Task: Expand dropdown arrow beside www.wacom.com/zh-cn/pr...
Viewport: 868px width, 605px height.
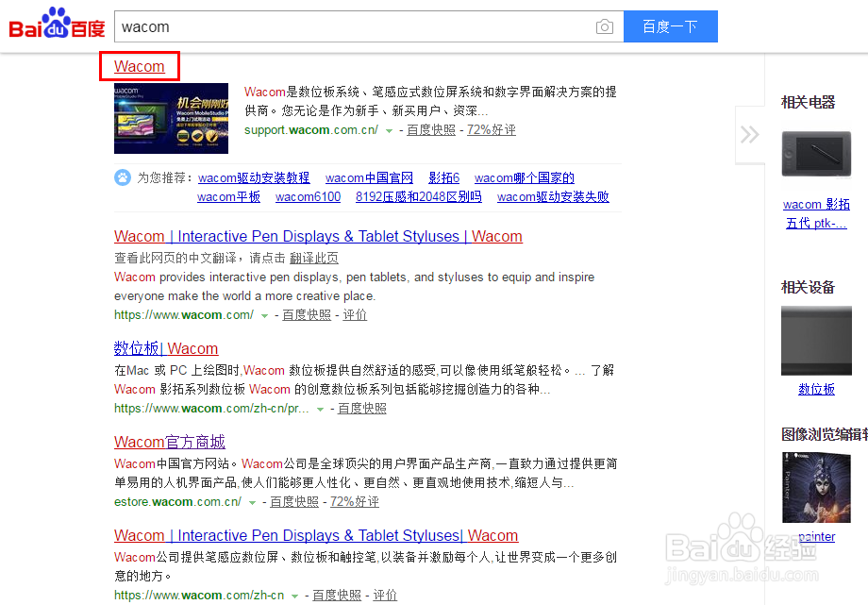Action: [x=320, y=410]
